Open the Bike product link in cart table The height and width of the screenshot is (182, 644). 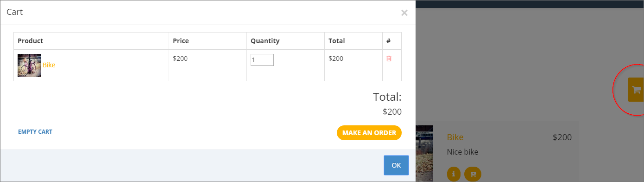point(49,65)
